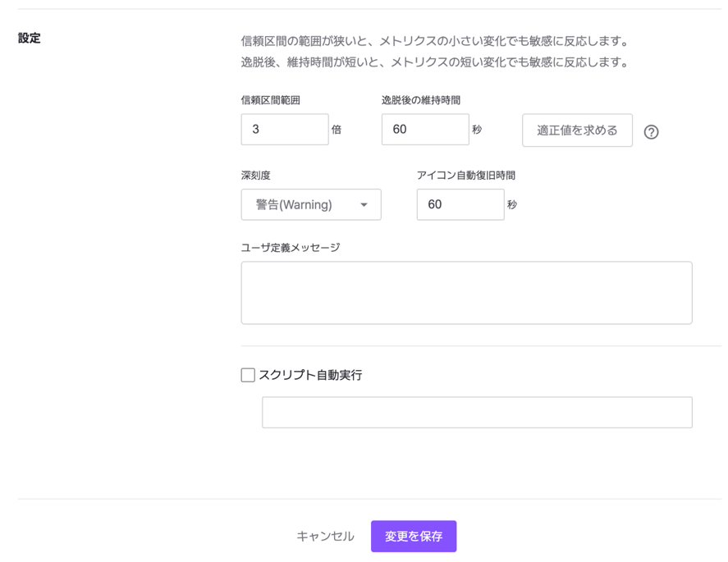Click the dropdown arrow beside 警告(Warning)

(x=364, y=205)
